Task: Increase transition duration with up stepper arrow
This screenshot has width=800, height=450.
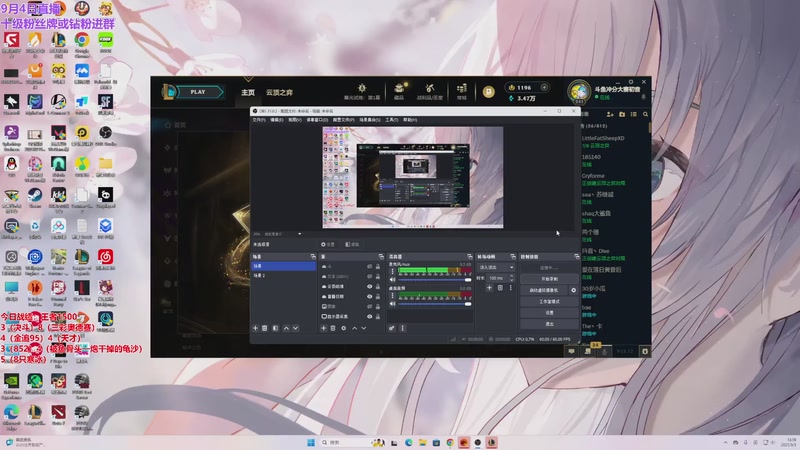Action: (x=511, y=276)
